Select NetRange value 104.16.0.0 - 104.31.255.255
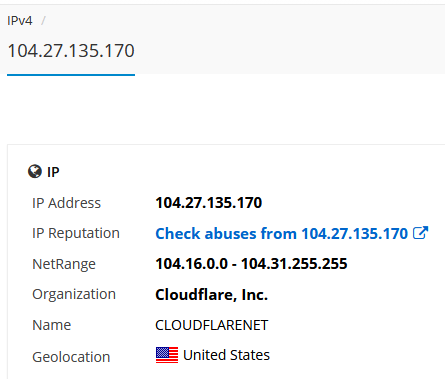 [x=251, y=264]
